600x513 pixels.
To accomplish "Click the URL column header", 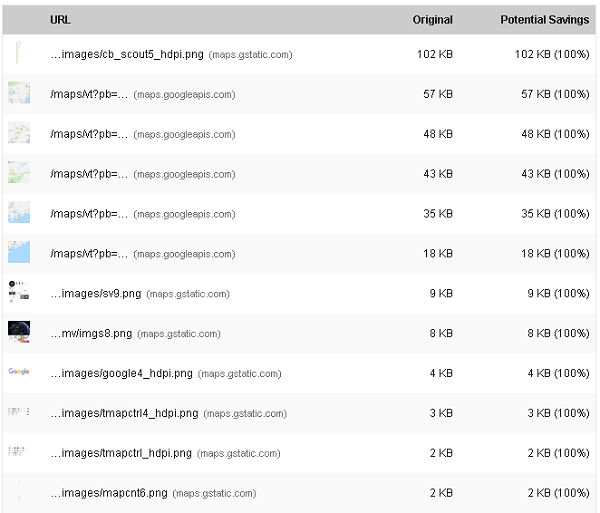I will click(60, 20).
